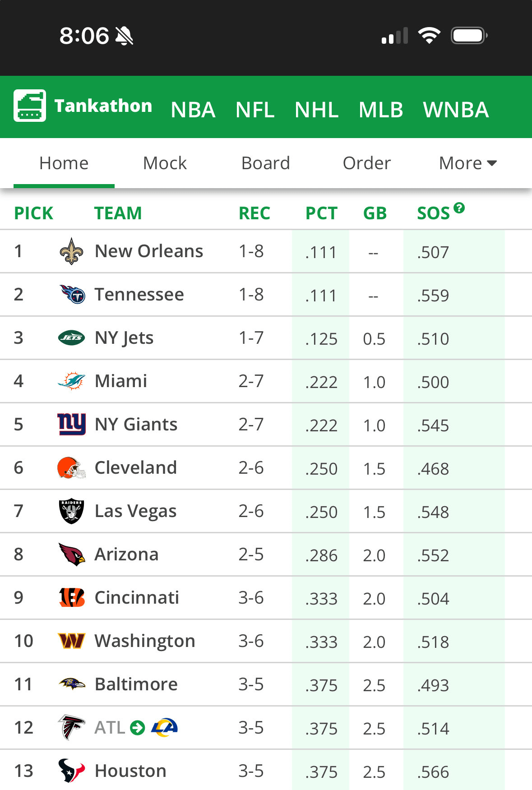Expand the More dropdown menu
The height and width of the screenshot is (790, 532).
[x=467, y=163]
